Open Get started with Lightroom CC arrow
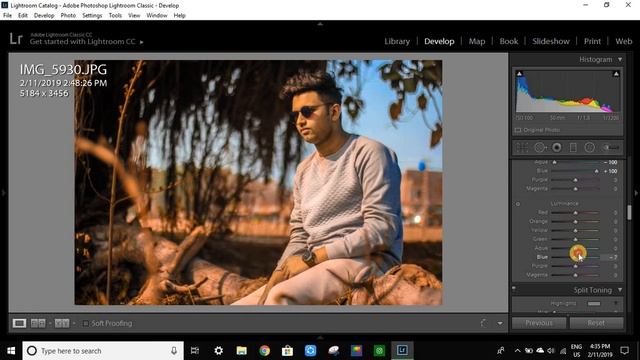 pos(142,42)
